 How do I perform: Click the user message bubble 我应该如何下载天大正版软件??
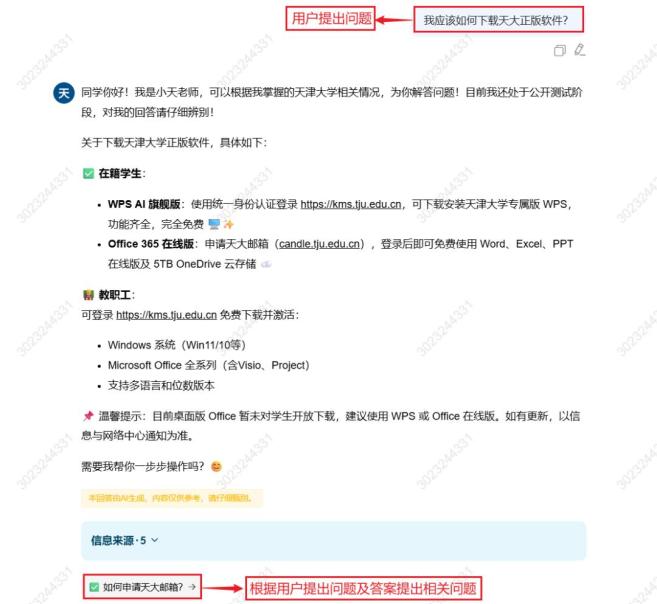[x=499, y=20]
